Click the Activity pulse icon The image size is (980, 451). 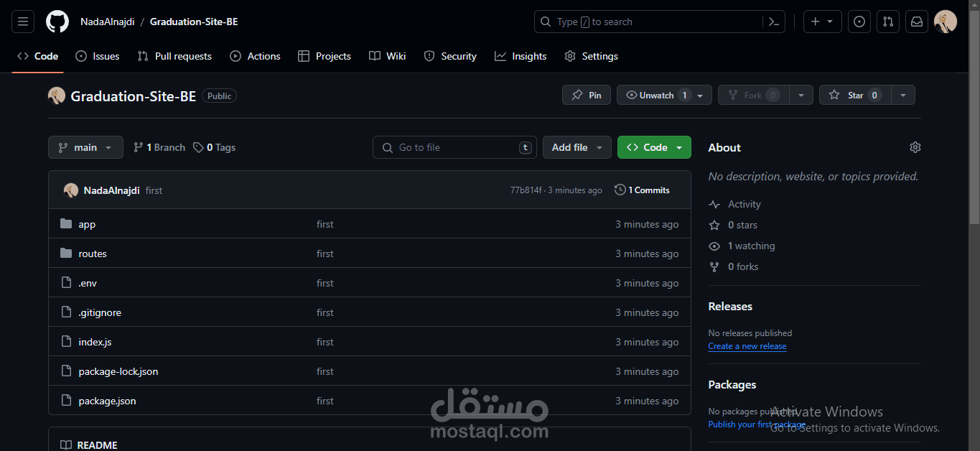[714, 205]
